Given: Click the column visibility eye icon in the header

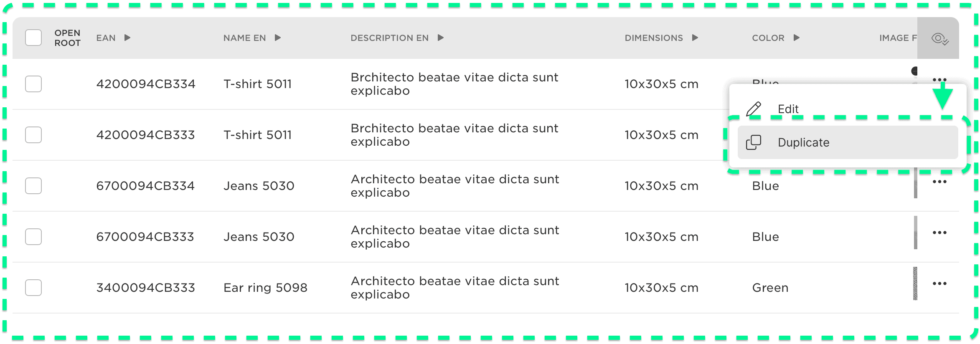Looking at the screenshot, I should coord(939,38).
